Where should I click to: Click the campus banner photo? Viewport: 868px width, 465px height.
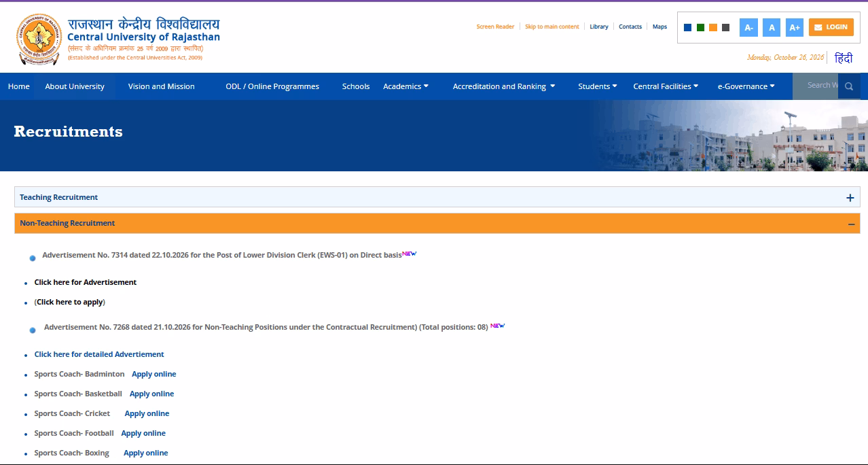729,136
